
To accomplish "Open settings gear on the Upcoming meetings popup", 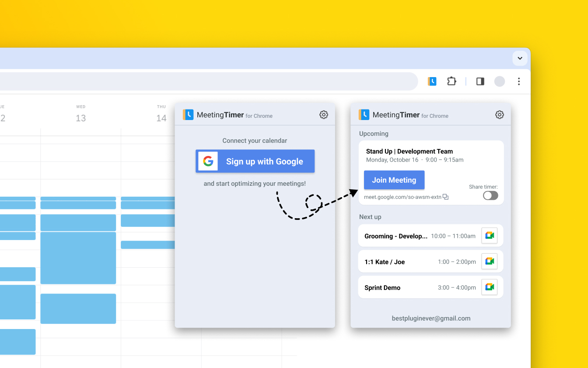I will click(x=500, y=114).
